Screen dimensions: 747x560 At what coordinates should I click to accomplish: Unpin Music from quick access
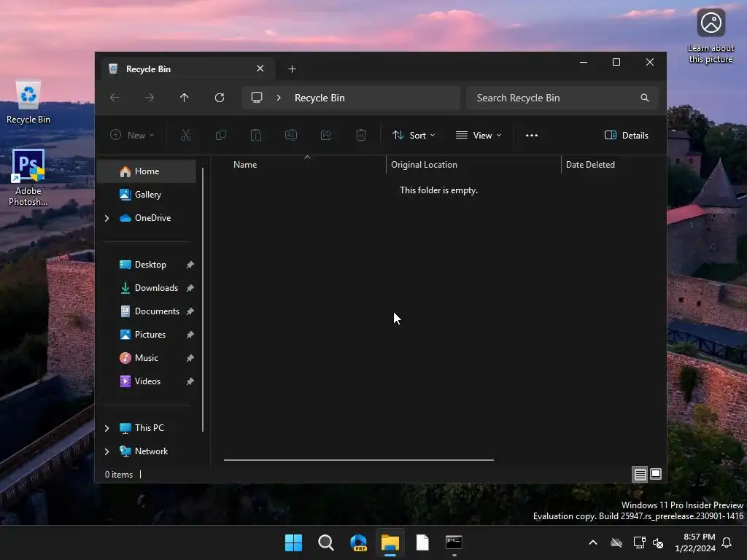point(190,358)
